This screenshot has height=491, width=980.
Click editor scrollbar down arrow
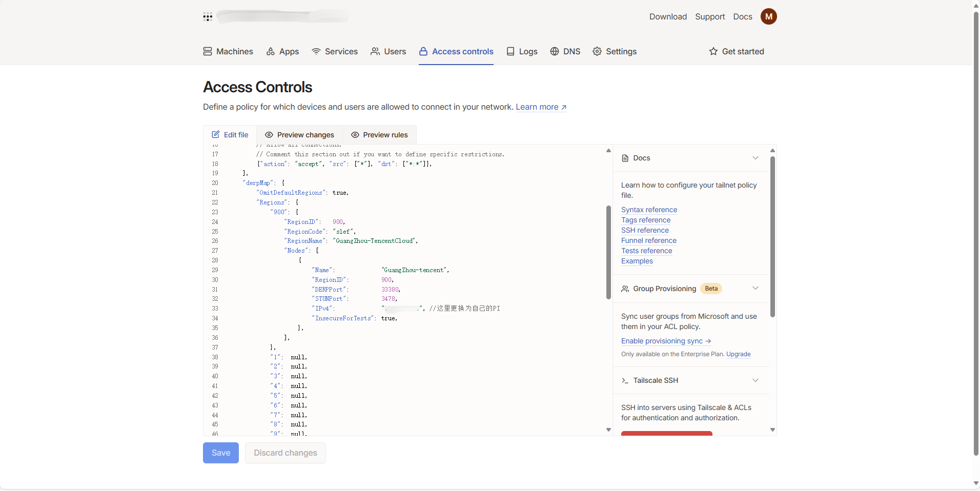click(608, 430)
